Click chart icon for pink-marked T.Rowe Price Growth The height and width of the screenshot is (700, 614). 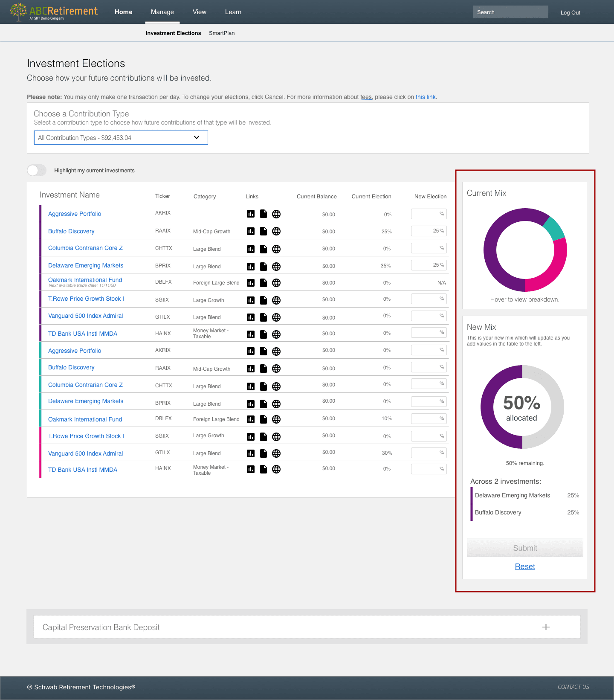(251, 437)
